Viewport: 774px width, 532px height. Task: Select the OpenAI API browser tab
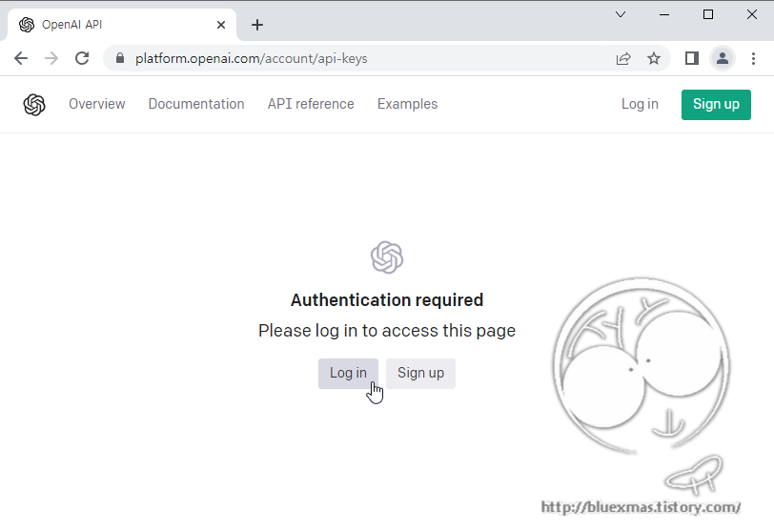point(122,25)
